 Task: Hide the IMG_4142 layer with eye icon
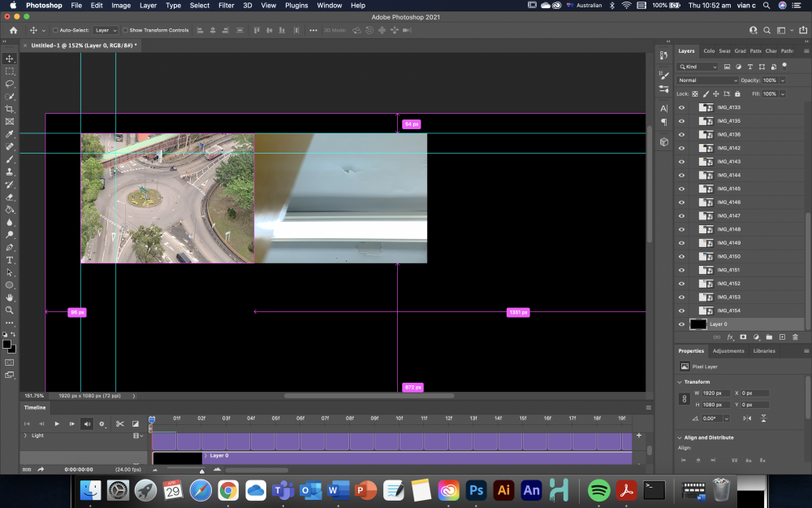pos(681,148)
